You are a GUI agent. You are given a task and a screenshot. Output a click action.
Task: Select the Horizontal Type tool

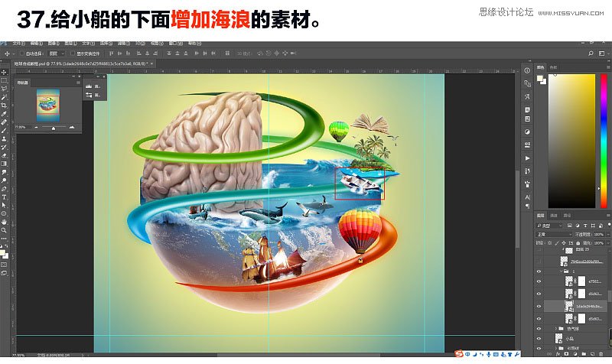(x=4, y=197)
